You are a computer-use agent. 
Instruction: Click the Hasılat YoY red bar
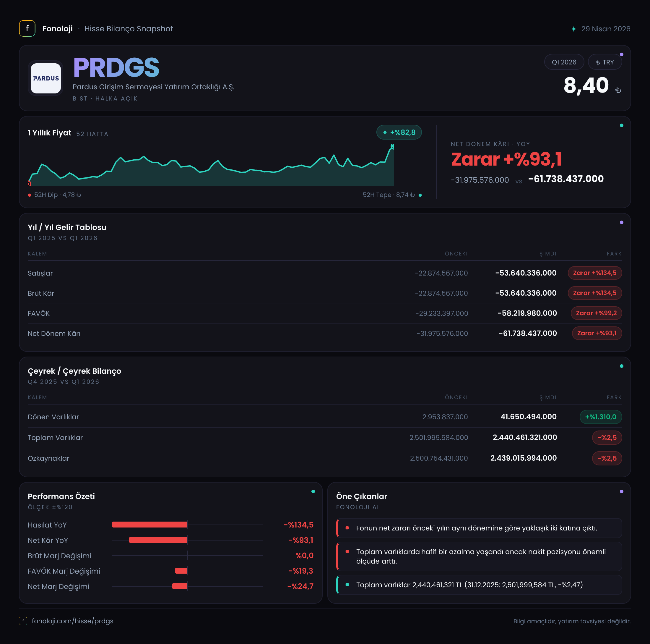pyautogui.click(x=149, y=525)
